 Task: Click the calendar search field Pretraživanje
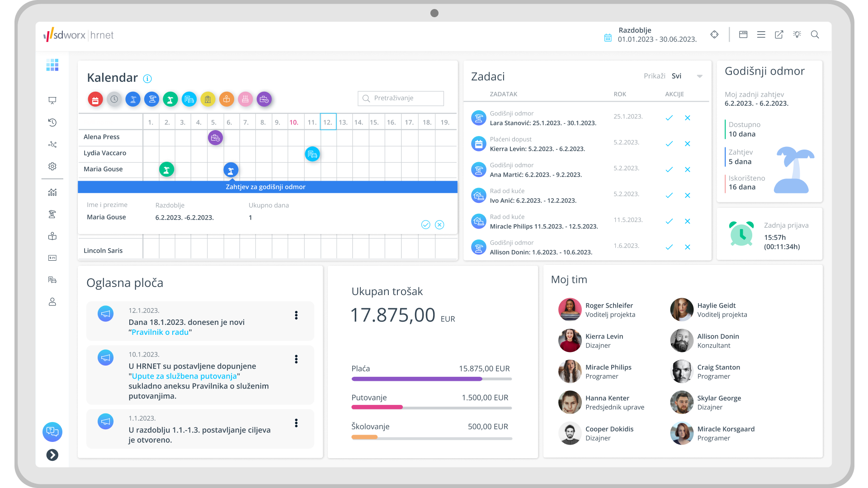(401, 98)
